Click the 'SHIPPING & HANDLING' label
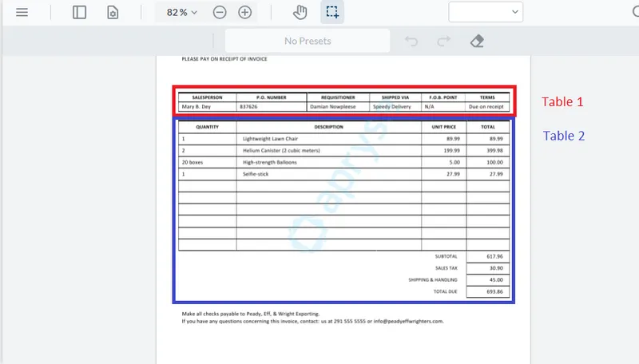 (433, 280)
